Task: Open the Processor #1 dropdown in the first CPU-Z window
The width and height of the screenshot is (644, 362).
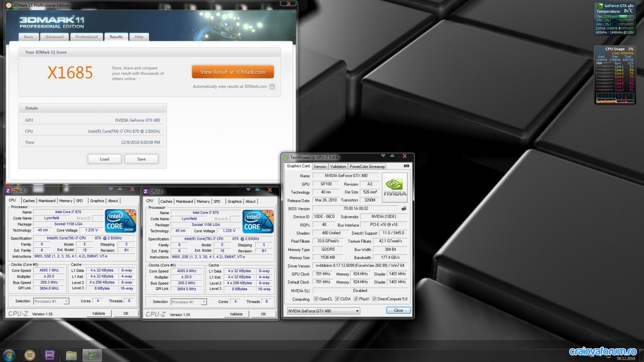Action: [x=51, y=301]
